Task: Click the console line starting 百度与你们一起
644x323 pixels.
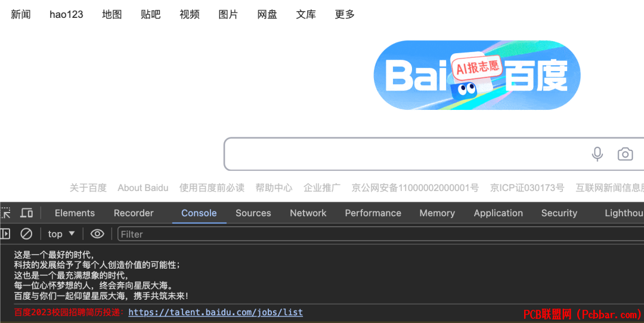Action: click(101, 296)
